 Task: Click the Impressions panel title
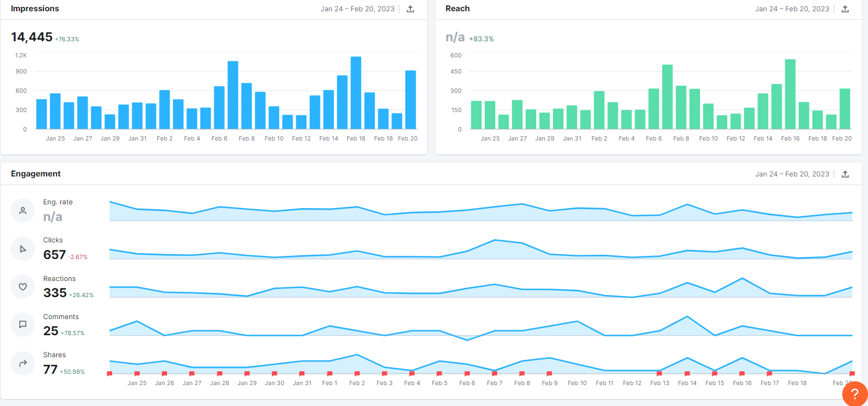point(35,9)
